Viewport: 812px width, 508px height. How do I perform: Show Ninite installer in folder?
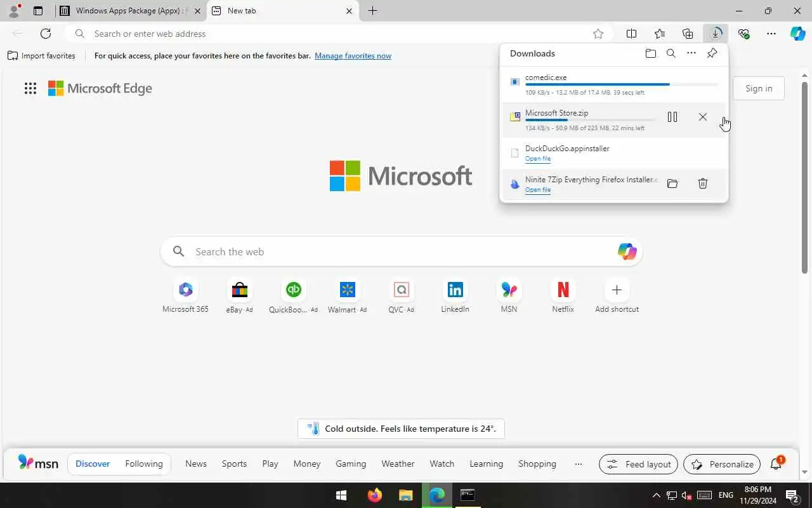pos(672,184)
